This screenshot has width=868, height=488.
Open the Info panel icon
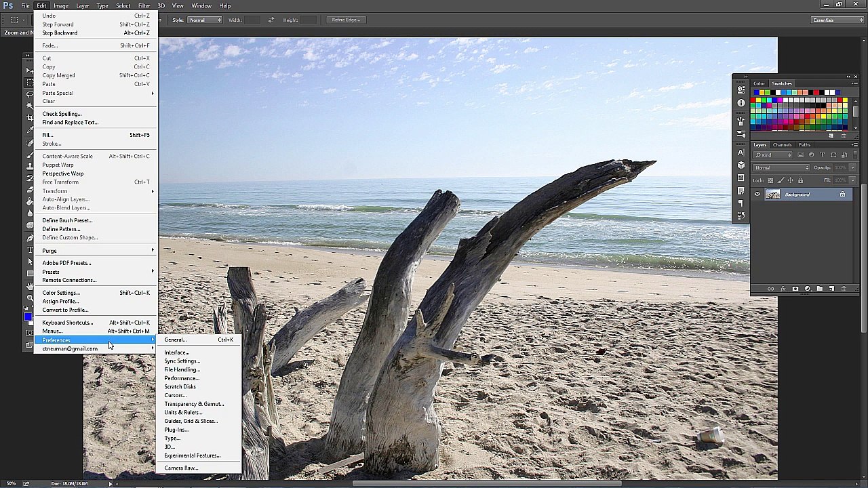tap(741, 102)
